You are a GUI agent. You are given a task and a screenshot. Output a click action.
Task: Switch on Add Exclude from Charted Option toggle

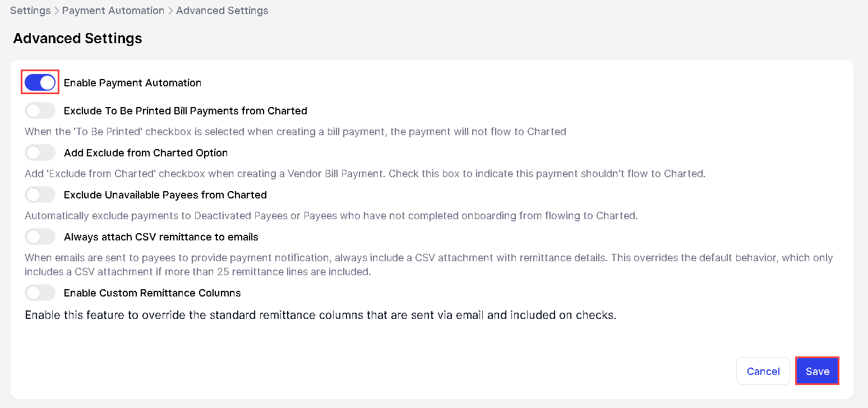coord(40,152)
